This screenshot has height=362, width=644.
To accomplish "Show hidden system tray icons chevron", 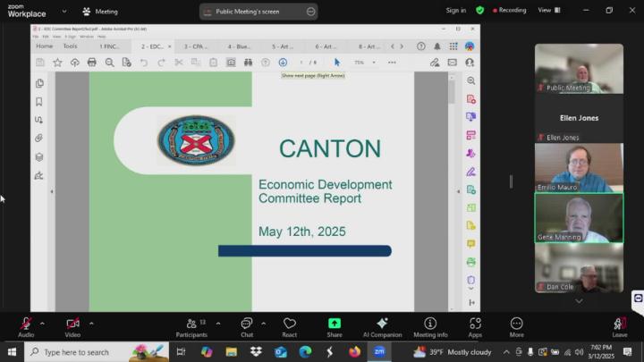I will point(506,352).
